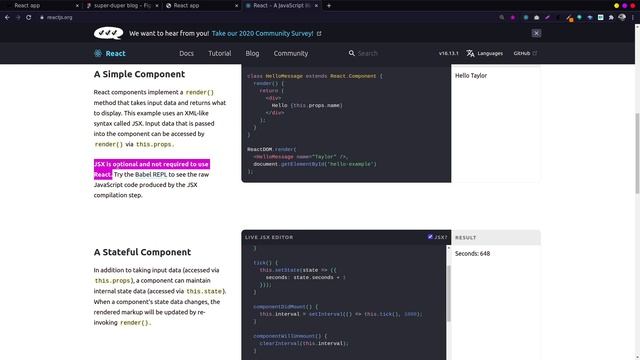Go back using the browser back arrow

[7, 18]
